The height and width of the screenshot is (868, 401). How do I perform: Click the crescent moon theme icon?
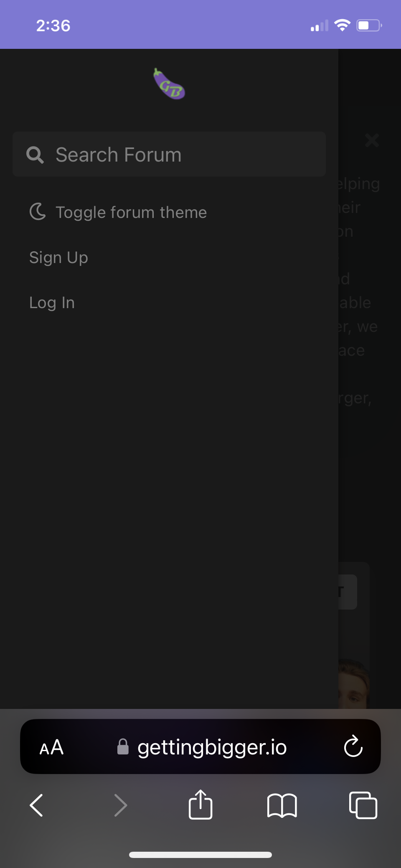coord(38,212)
